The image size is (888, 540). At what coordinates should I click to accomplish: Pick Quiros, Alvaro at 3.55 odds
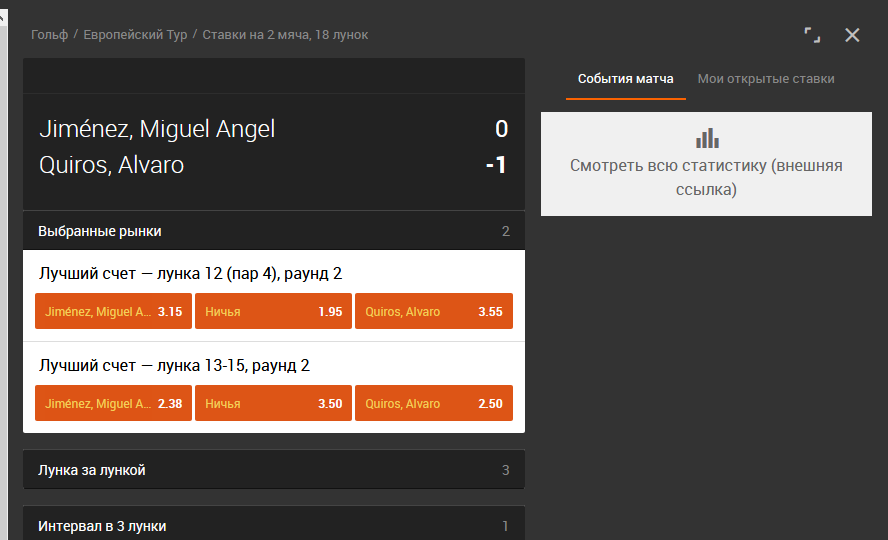434,311
